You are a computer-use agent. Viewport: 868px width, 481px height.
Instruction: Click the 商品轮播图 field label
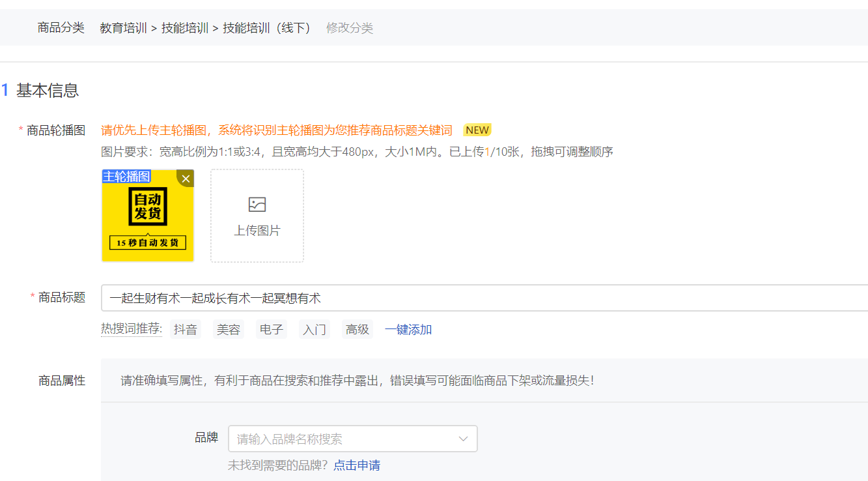point(56,130)
